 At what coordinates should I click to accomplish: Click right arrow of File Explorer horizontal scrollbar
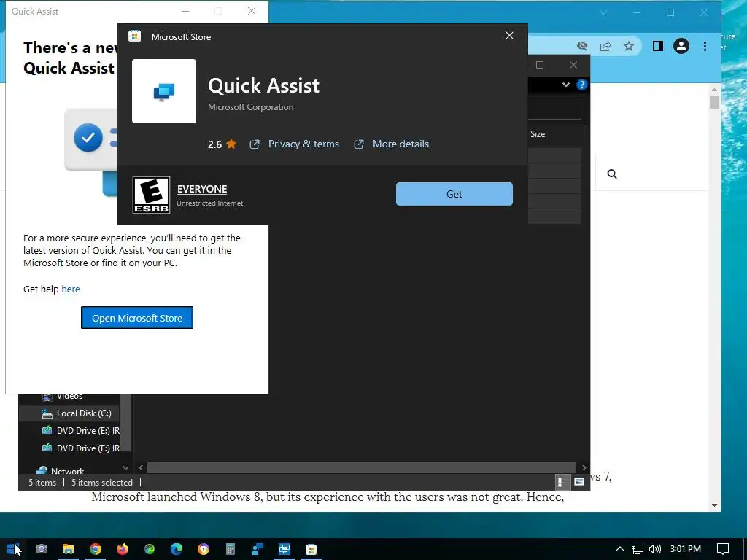pos(584,467)
